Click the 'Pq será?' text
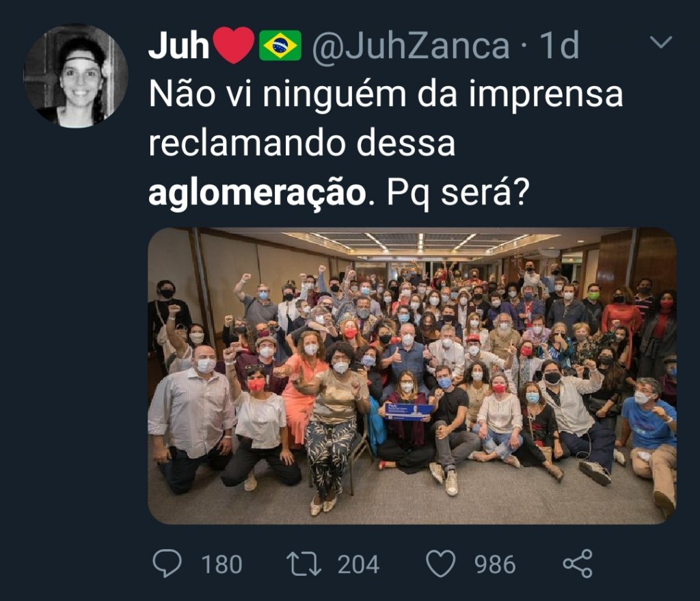Screen dimensions: 700x601 [458, 193]
